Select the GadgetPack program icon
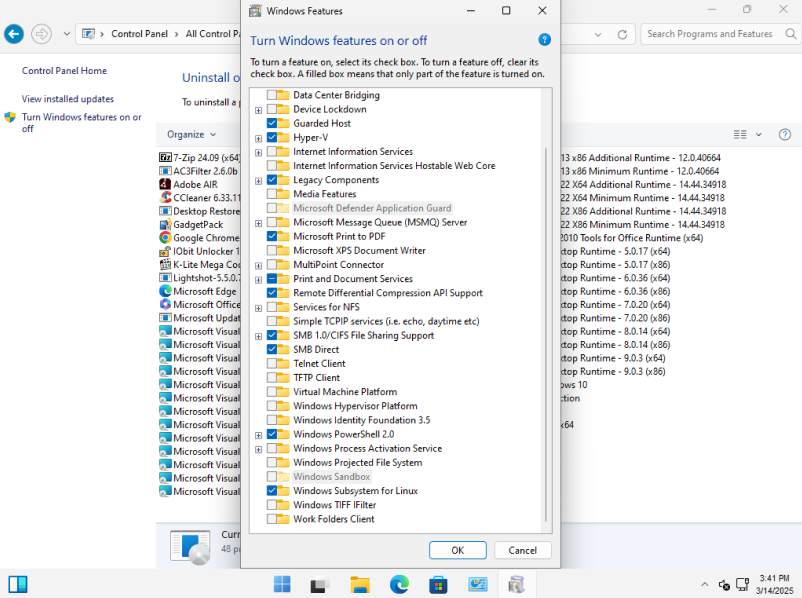The image size is (802, 598). tap(165, 224)
